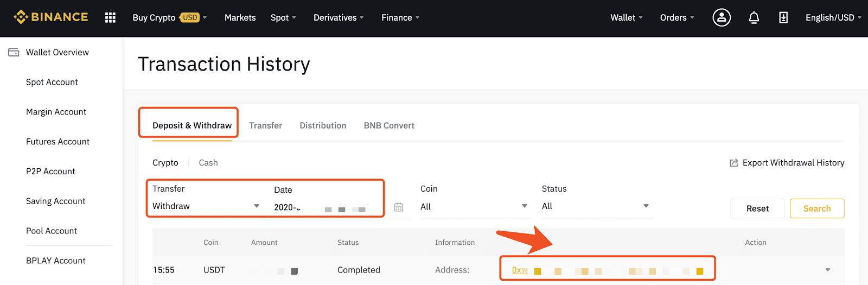
Task: Switch to the Transfer tab
Action: pyautogui.click(x=265, y=125)
